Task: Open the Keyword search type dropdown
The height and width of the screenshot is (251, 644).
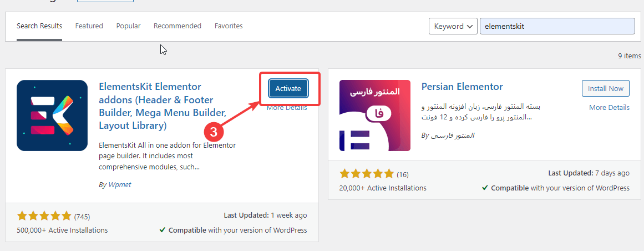Action: 453,26
